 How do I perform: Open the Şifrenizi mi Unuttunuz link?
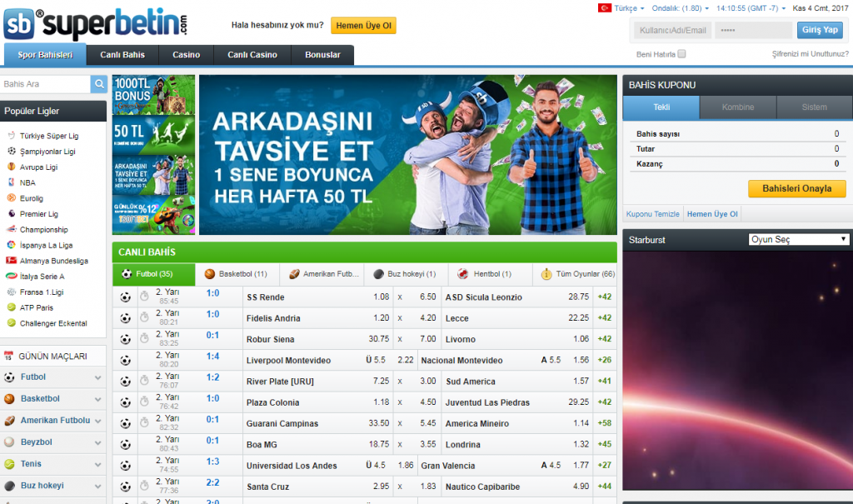[810, 54]
